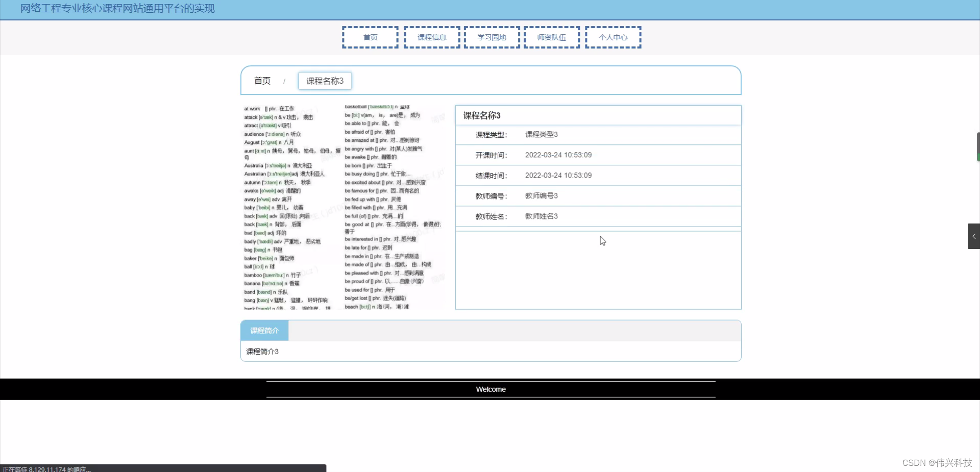Image resolution: width=980 pixels, height=472 pixels.
Task: Select the 课程简介 tab
Action: tap(264, 330)
